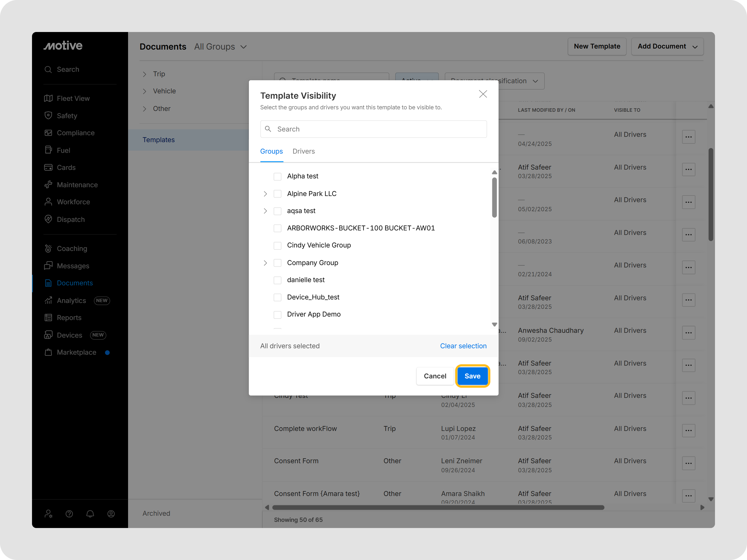Select the Groups tab
Image resolution: width=747 pixels, height=560 pixels.
(x=271, y=151)
